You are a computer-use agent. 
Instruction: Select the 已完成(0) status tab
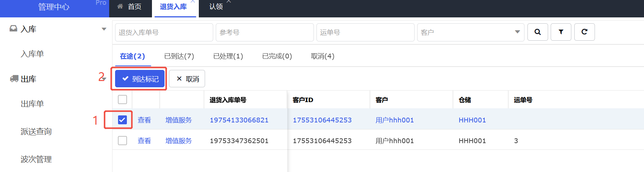coord(277,56)
